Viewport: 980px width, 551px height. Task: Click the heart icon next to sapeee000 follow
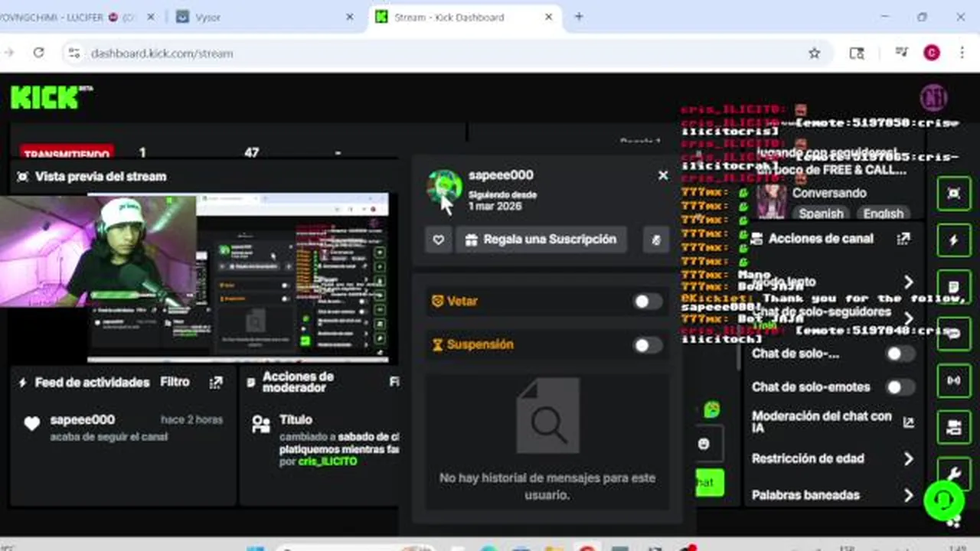pos(31,424)
